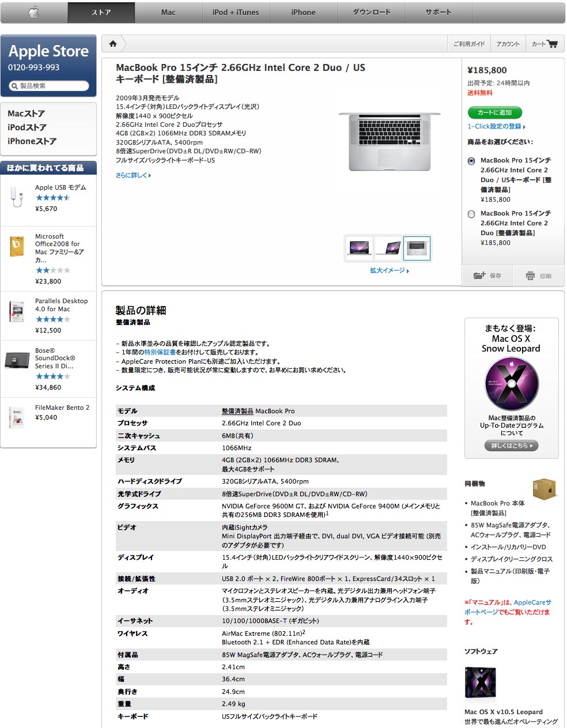Open the ストア tab

click(101, 12)
